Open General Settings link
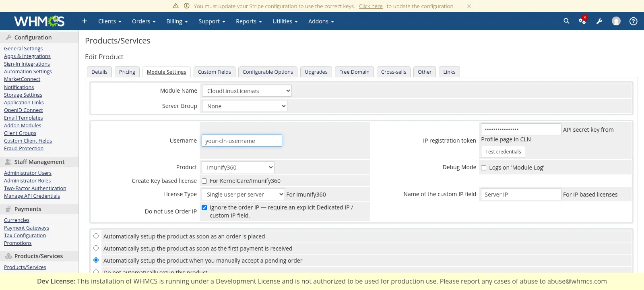644x290 pixels. [x=23, y=48]
